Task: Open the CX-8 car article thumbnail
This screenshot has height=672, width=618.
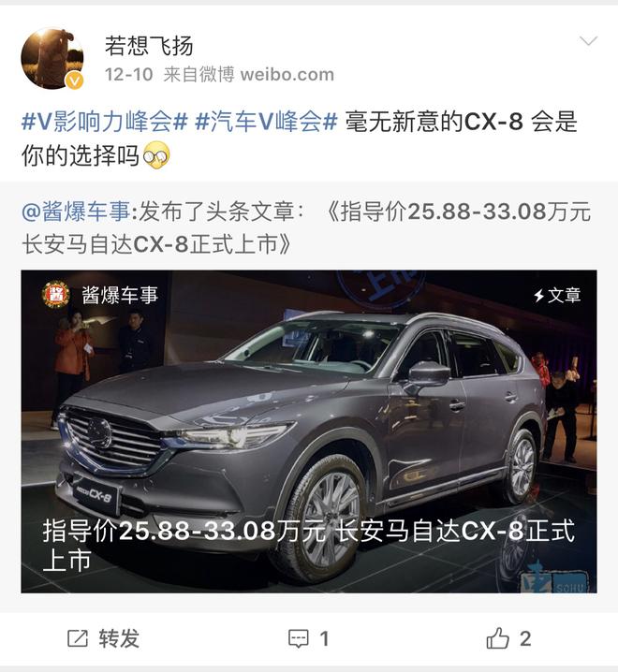Action: tap(309, 431)
